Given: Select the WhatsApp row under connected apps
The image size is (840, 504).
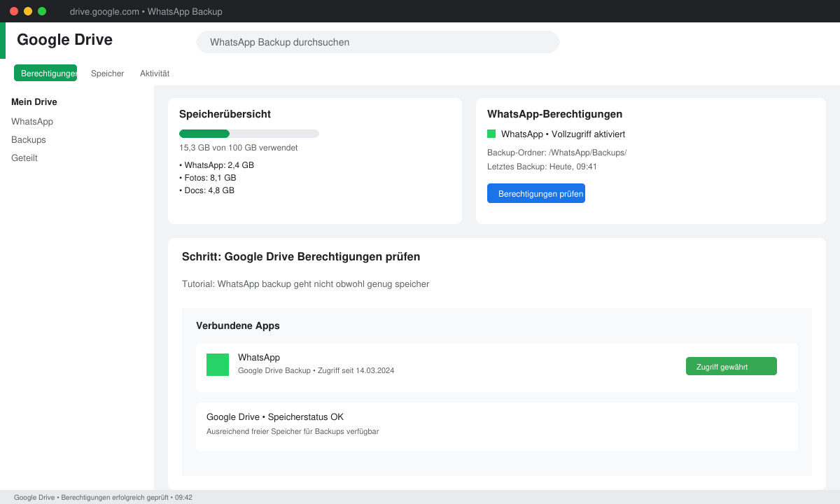Looking at the screenshot, I should pos(497,367).
